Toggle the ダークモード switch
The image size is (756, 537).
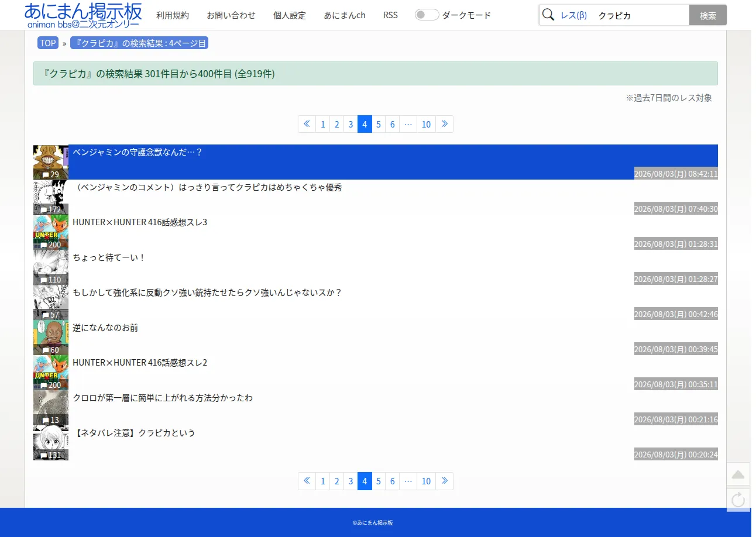click(427, 15)
